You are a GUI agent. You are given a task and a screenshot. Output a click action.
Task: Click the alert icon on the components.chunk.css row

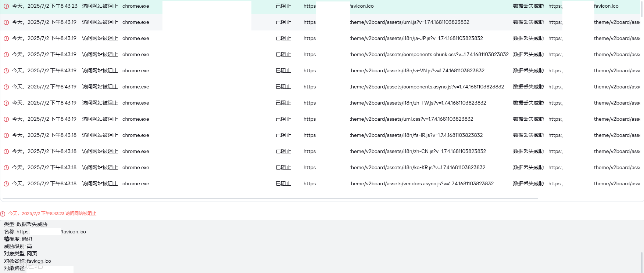click(x=6, y=55)
